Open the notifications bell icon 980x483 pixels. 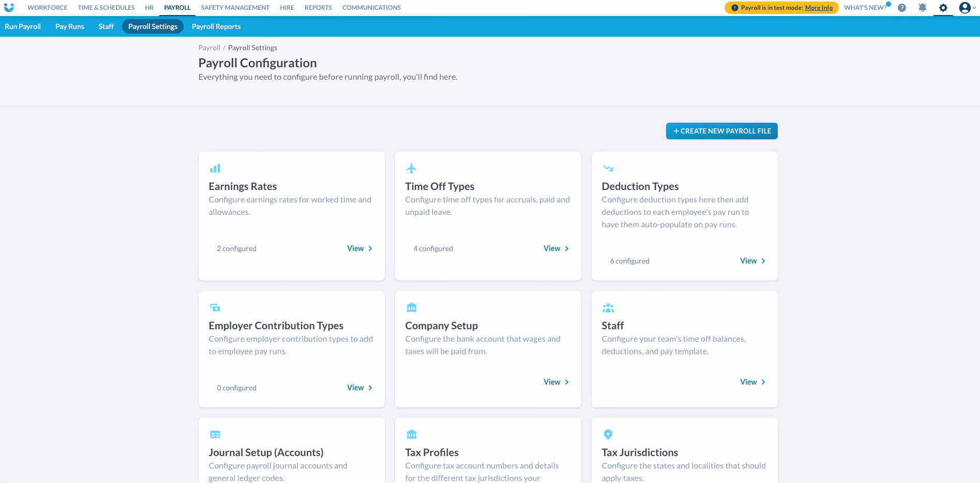[x=923, y=8]
